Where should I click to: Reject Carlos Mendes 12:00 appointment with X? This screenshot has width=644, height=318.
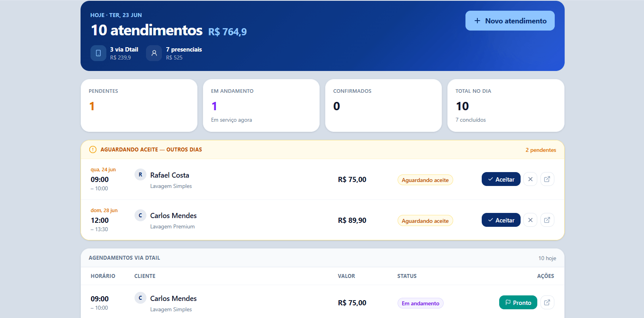[530, 220]
